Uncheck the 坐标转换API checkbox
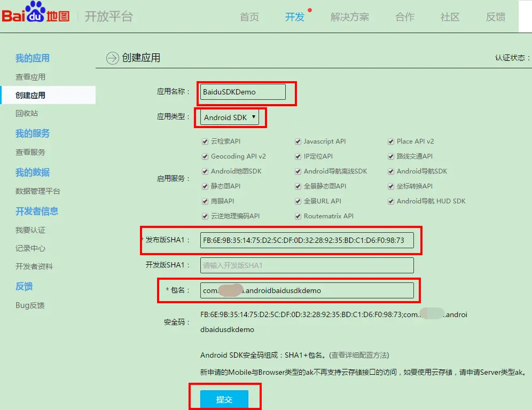The width and height of the screenshot is (532, 410). 391,186
